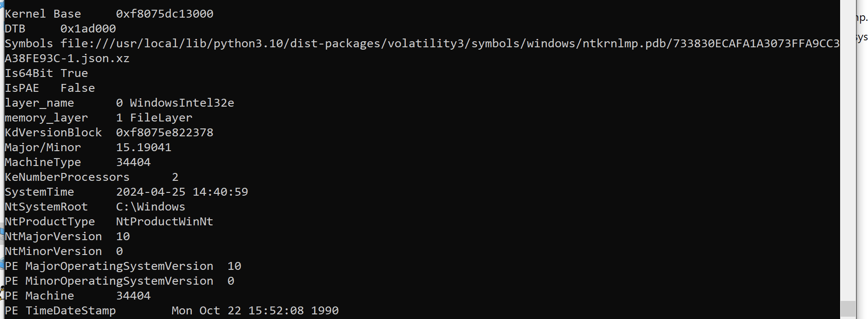868x319 pixels.
Task: Click the IsPAE False value
Action: 78,88
